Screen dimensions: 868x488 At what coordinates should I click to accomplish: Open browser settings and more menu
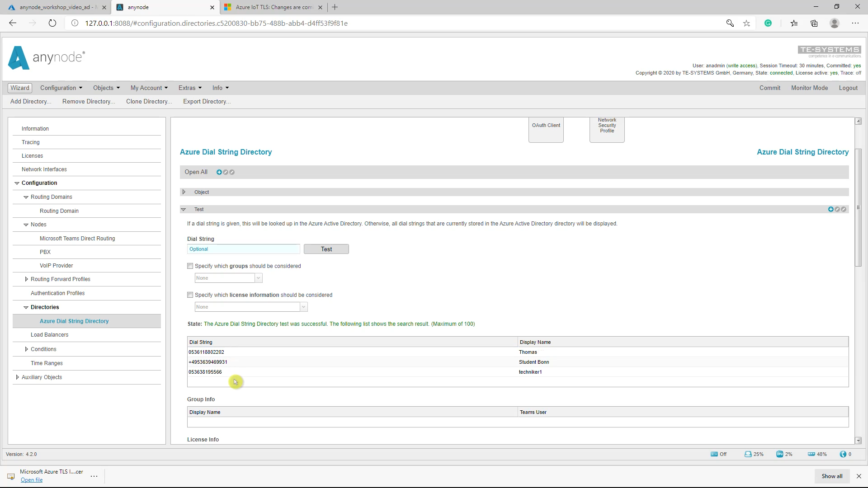(855, 23)
